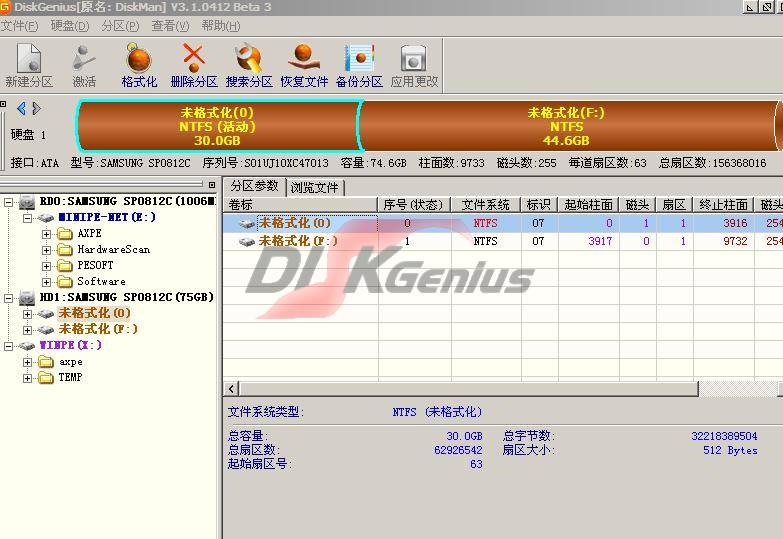The height and width of the screenshot is (539, 783).
Task: Select the AXPE folder
Action: [x=89, y=233]
